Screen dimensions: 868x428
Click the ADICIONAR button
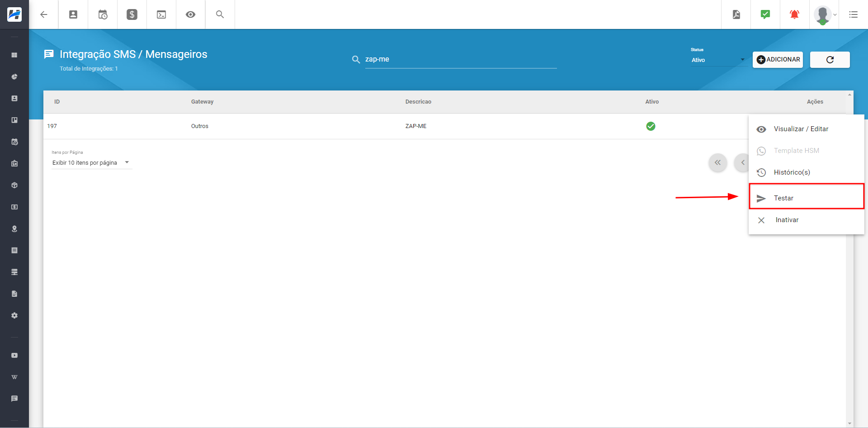click(x=778, y=60)
